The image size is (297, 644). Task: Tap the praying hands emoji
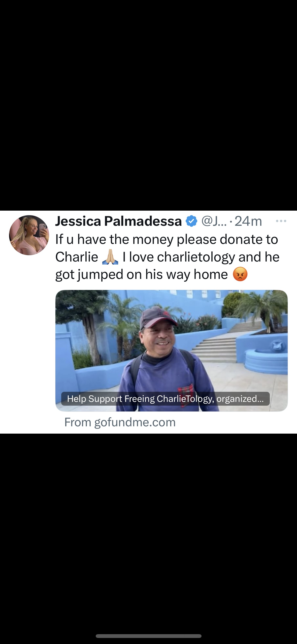pyautogui.click(x=110, y=257)
